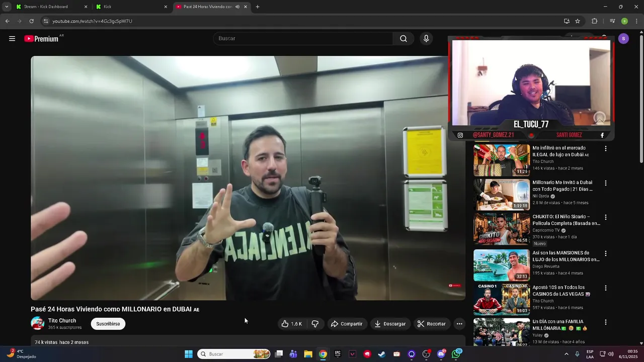The width and height of the screenshot is (644, 362).
Task: Open Chrome three-dot menu
Action: click(x=636, y=21)
